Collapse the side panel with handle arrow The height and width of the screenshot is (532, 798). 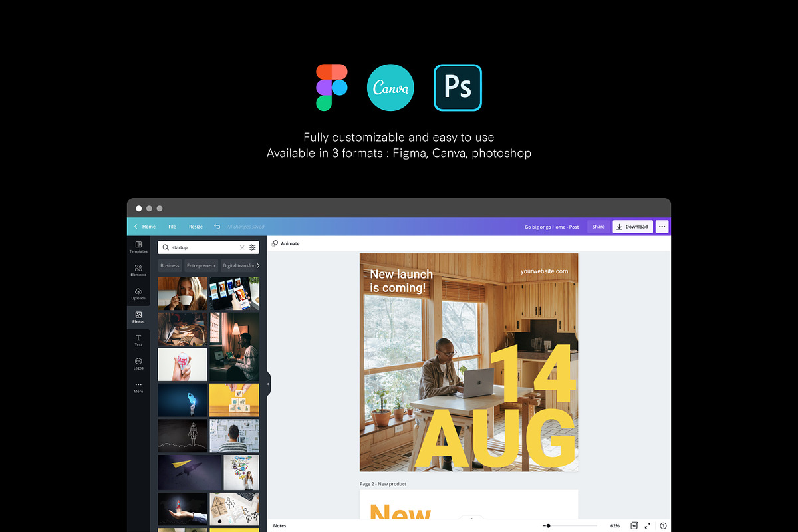coord(268,384)
